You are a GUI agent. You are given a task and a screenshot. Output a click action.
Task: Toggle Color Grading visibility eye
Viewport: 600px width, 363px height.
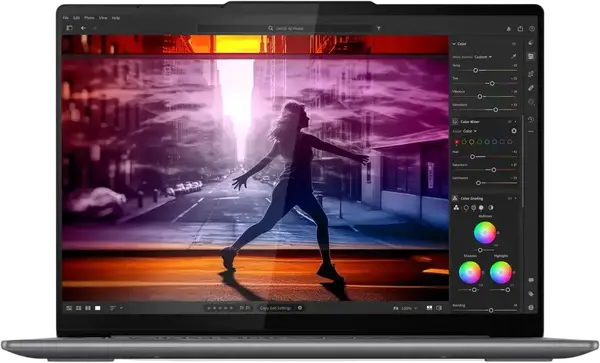coord(510,199)
